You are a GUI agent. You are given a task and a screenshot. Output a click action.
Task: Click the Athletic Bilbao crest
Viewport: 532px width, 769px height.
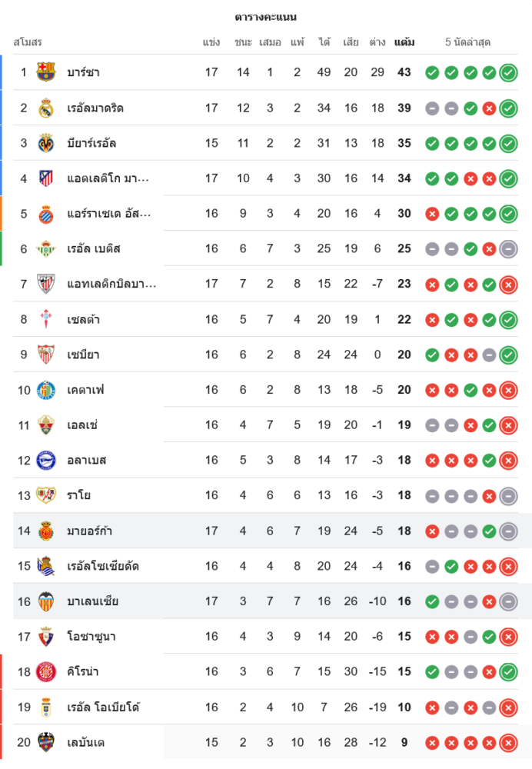tap(46, 284)
